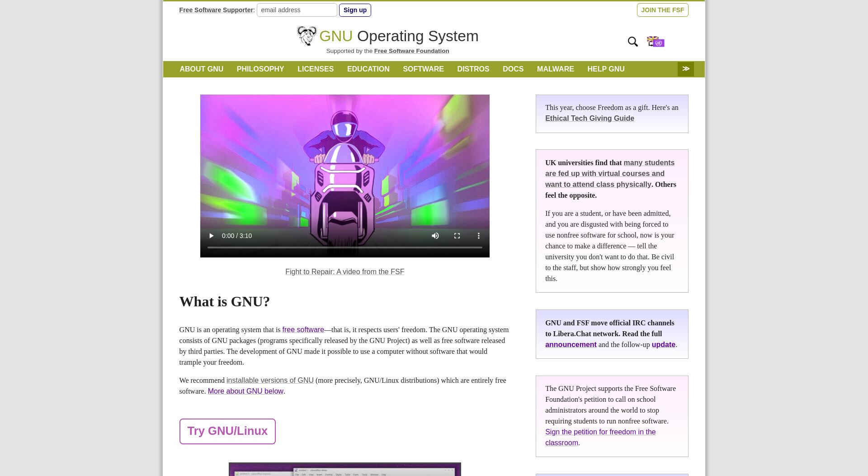868x476 pixels.
Task: Mute the video volume
Action: click(x=435, y=236)
